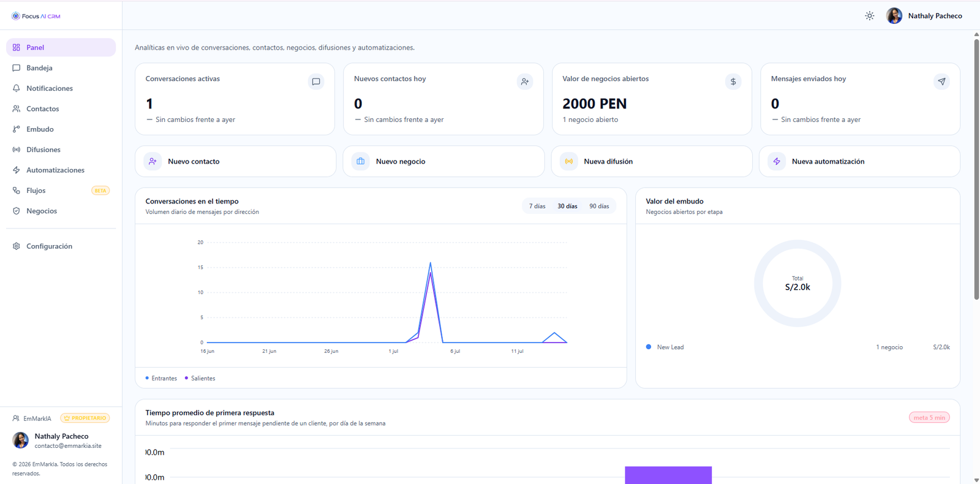Click the scrollbar down arrow

(x=976, y=480)
